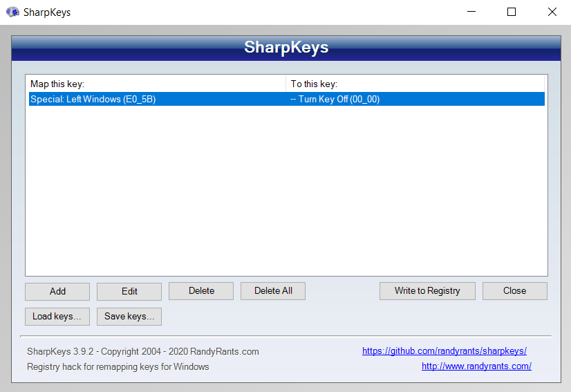The height and width of the screenshot is (392, 571).
Task: Minimize the SharpKeys window
Action: tap(471, 12)
